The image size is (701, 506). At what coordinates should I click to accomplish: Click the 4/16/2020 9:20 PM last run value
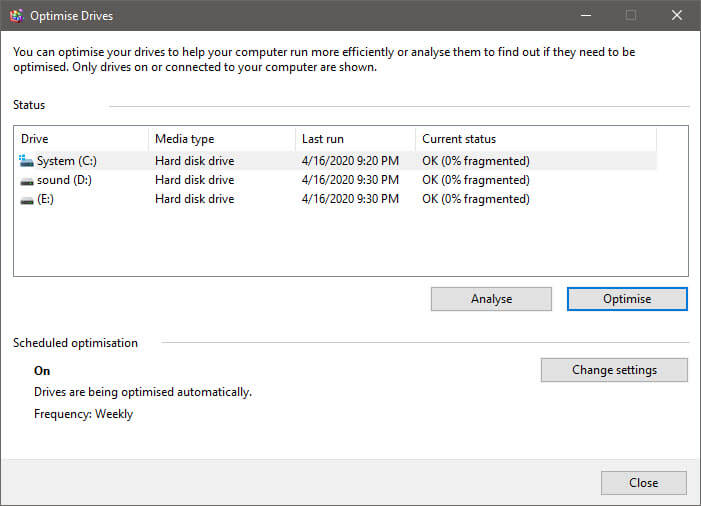point(350,160)
